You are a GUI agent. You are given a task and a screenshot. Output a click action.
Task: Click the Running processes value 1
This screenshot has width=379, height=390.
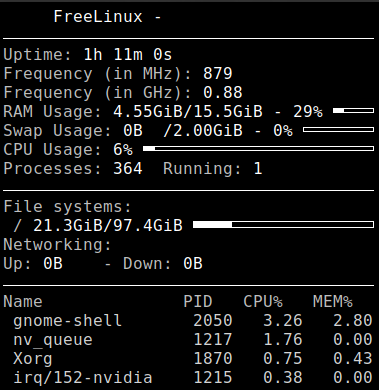(x=258, y=169)
